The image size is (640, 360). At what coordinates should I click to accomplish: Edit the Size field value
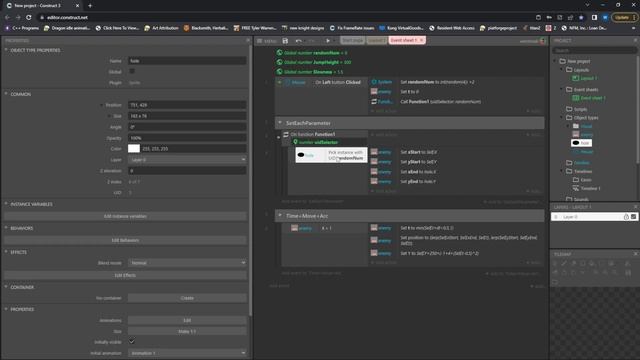tap(187, 116)
